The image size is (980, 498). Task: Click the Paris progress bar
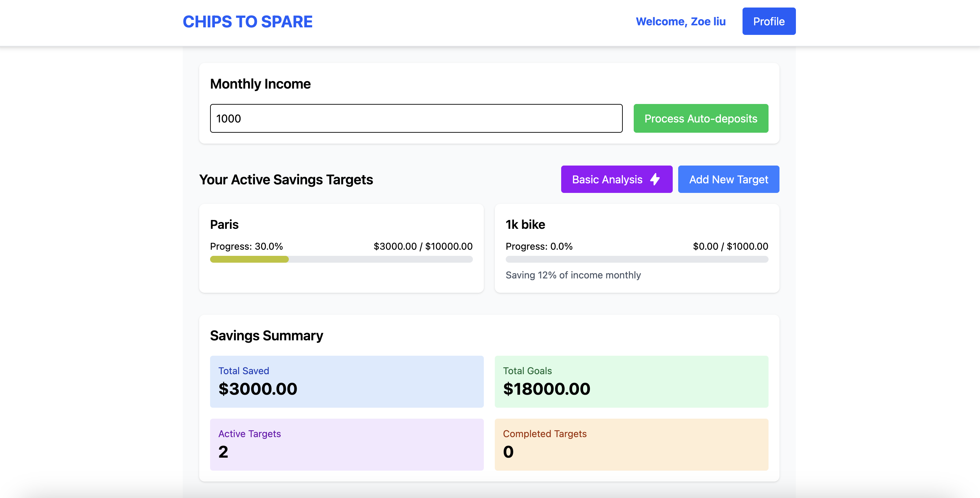[341, 259]
